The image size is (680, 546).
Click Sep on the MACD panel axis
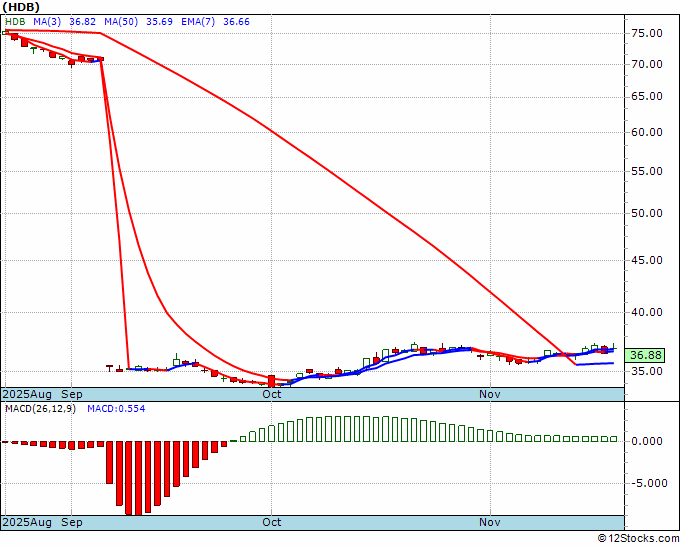click(72, 522)
